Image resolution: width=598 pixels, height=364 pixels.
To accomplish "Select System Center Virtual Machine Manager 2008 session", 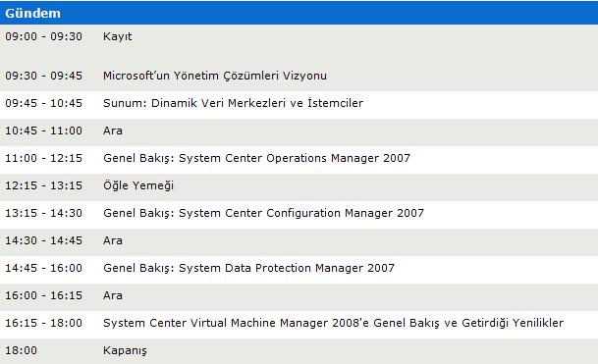I will pos(333,323).
